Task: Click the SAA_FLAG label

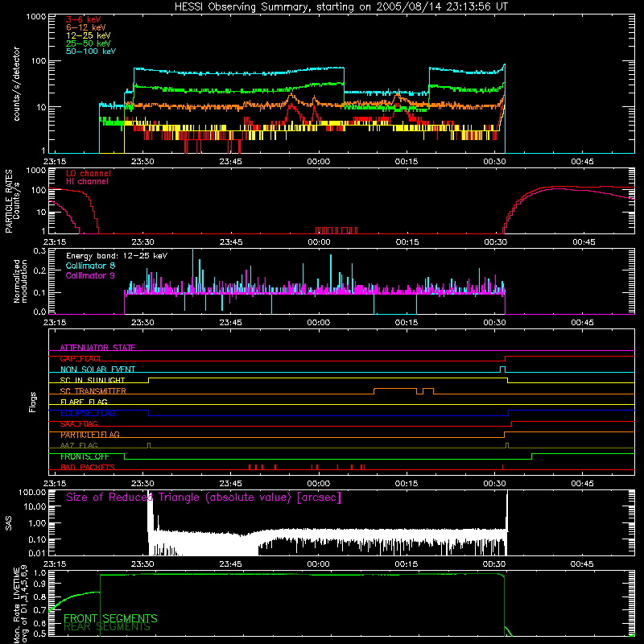Action: point(79,423)
